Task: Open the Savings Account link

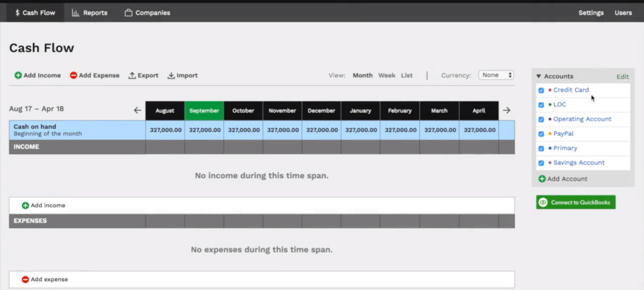Action: coord(579,163)
